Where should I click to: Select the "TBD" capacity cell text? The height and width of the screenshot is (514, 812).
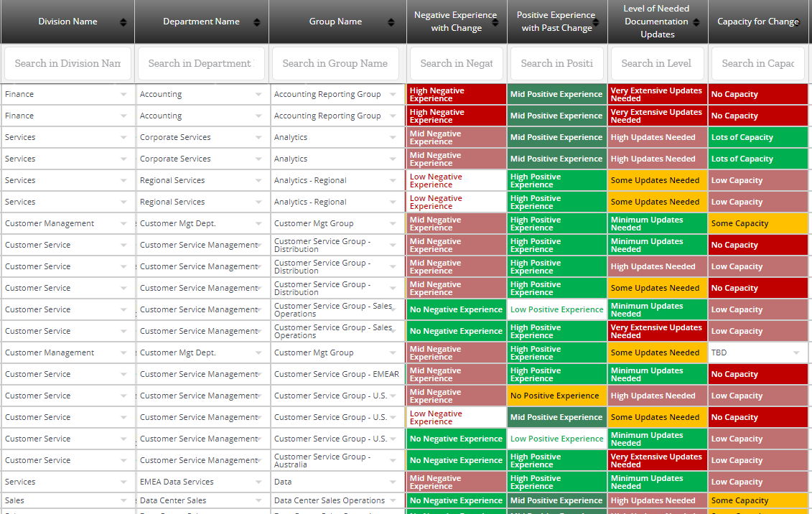pyautogui.click(x=719, y=352)
